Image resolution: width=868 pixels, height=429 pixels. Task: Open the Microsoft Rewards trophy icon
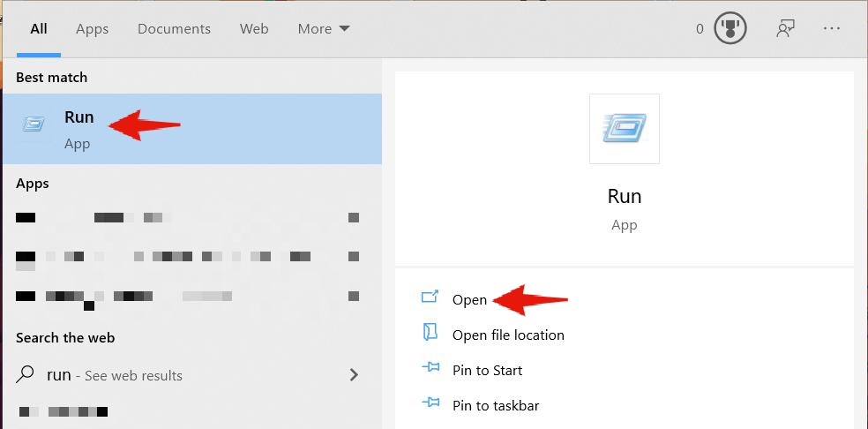pos(730,28)
